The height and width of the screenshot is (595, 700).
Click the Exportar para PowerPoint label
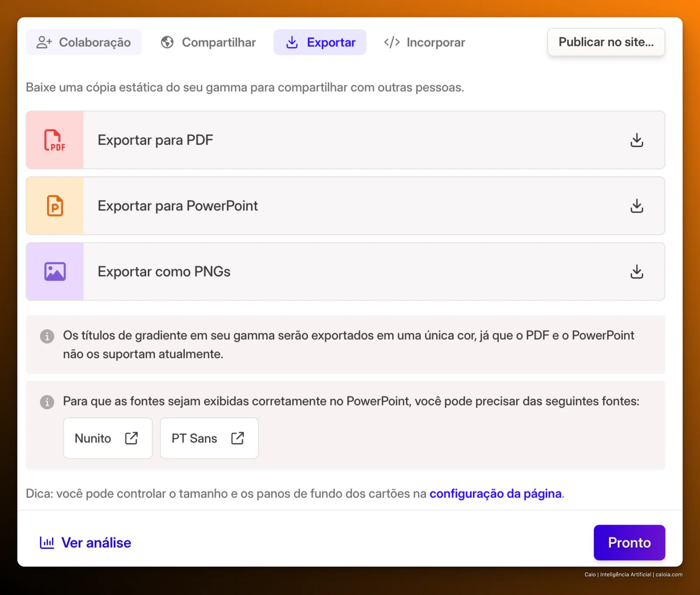pos(178,206)
